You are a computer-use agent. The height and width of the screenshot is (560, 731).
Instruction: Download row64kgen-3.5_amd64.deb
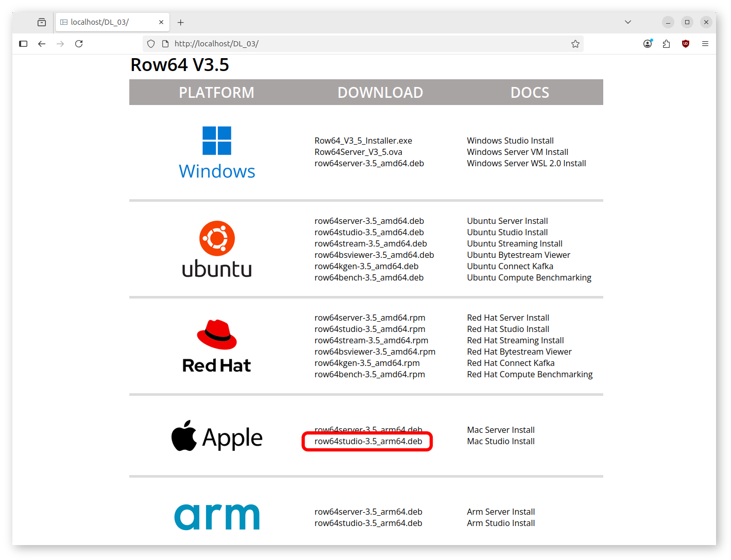[366, 266]
